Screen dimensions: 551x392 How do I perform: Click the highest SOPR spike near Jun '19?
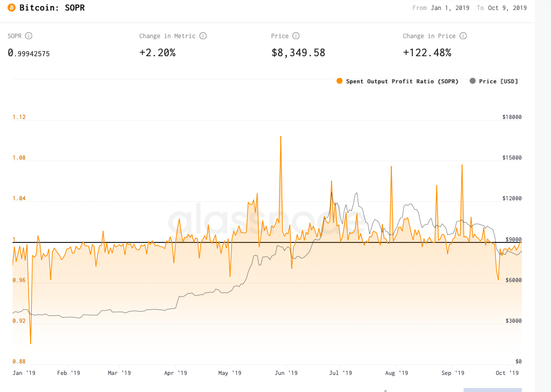click(x=280, y=137)
